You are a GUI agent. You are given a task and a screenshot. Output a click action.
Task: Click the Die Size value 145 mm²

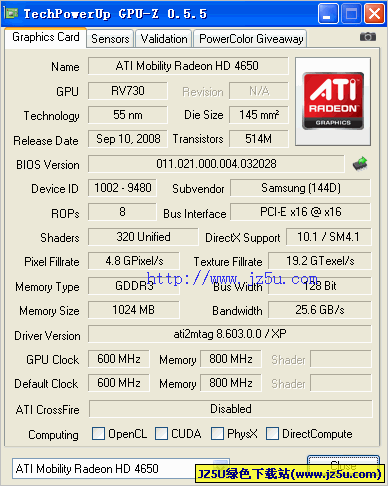259,115
